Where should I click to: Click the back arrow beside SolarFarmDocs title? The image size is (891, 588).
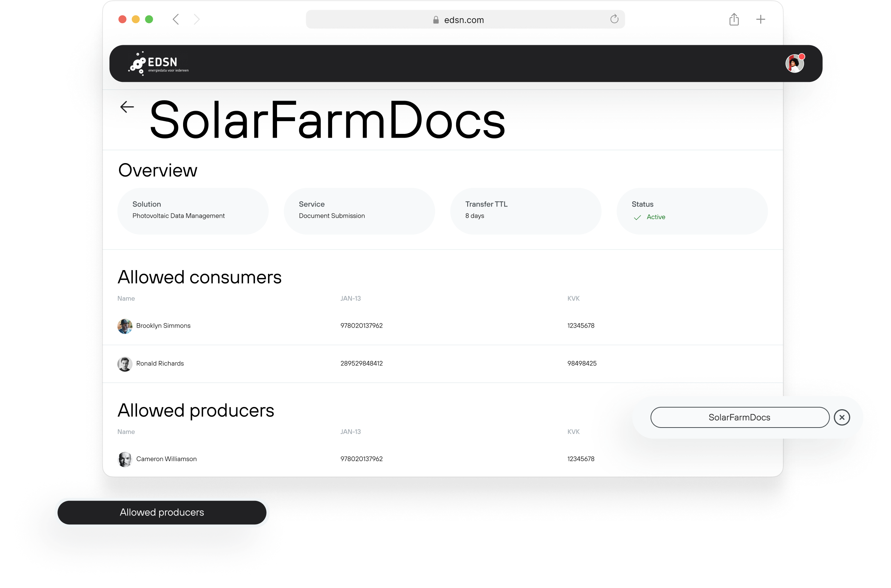[127, 107]
